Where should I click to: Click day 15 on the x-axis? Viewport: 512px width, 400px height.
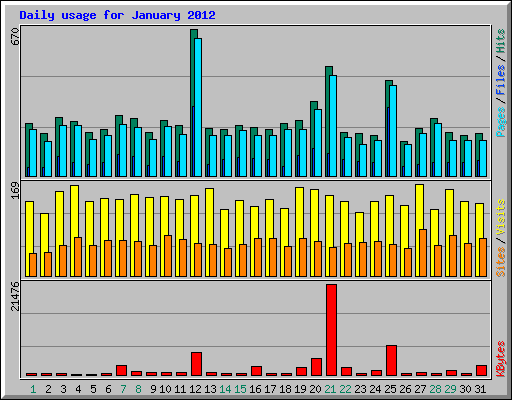point(240,389)
